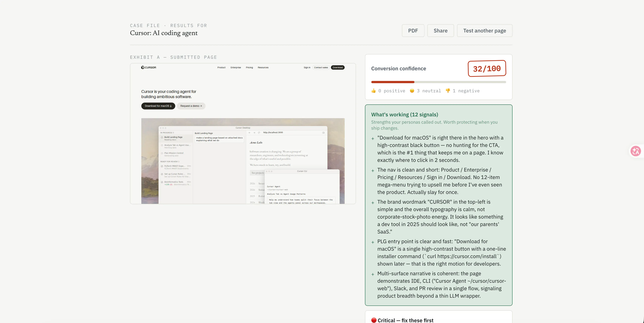Click the conversion confidence progress bar
Image resolution: width=644 pixels, height=323 pixels.
click(x=439, y=82)
